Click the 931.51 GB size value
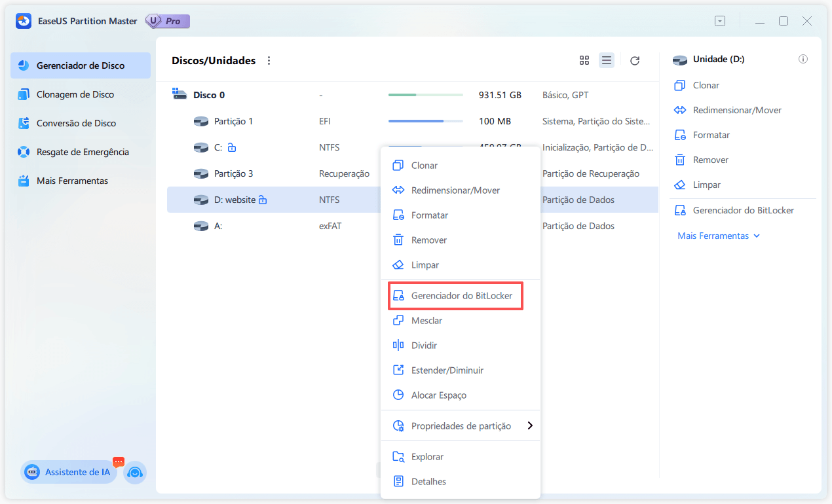Screen dimensions: 832x504 click(x=500, y=95)
